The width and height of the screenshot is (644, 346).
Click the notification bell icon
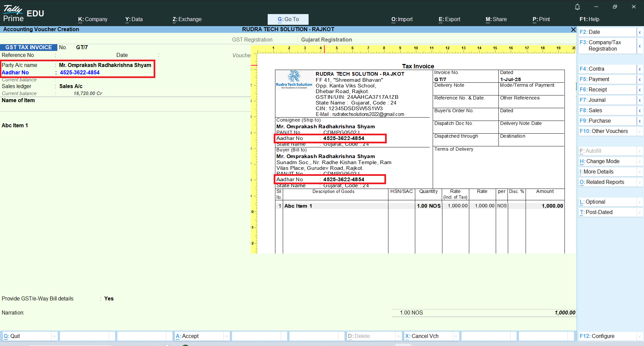[x=577, y=7]
